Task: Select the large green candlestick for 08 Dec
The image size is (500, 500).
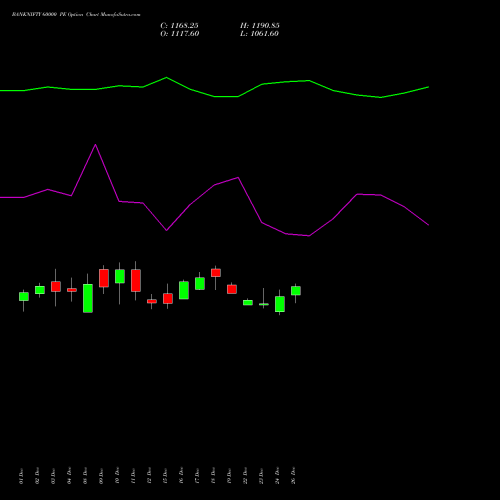Action: 88,298
